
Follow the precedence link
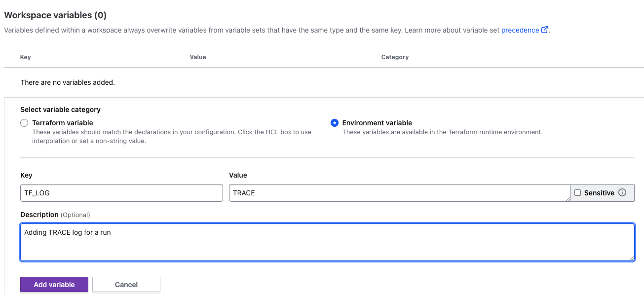tap(520, 30)
